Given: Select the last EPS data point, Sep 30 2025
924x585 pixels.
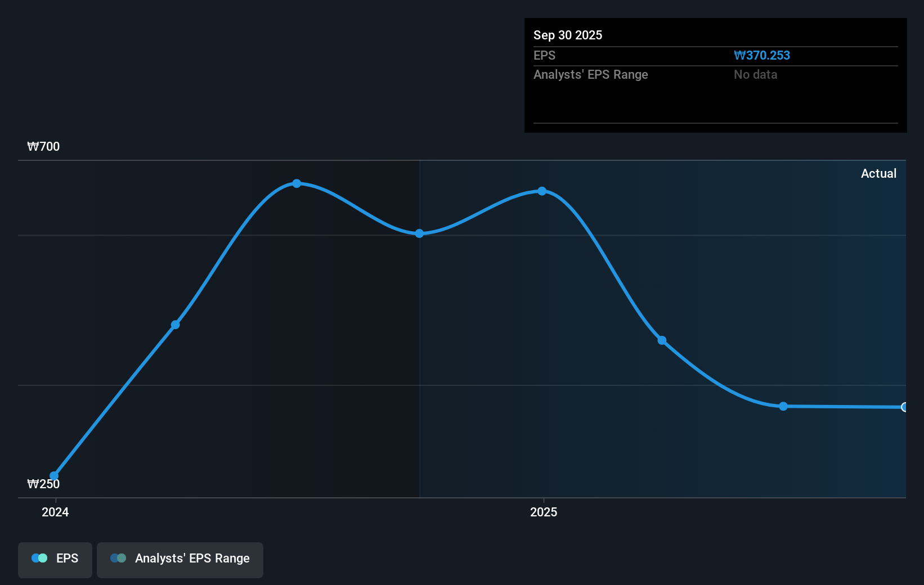Looking at the screenshot, I should [904, 407].
